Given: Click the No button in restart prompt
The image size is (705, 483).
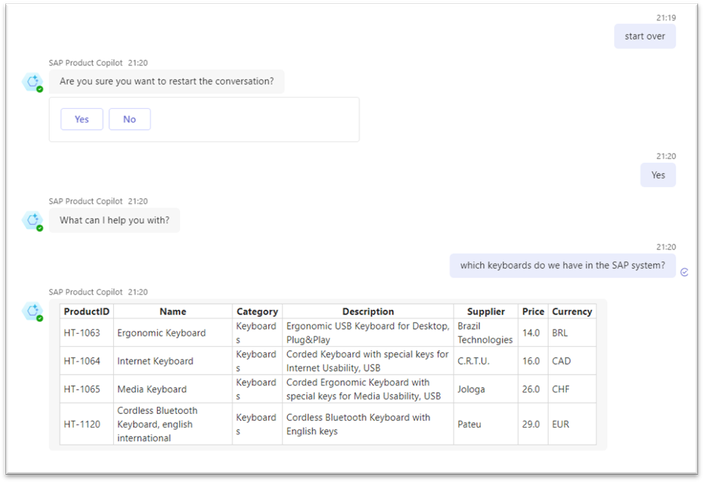Looking at the screenshot, I should (129, 119).
